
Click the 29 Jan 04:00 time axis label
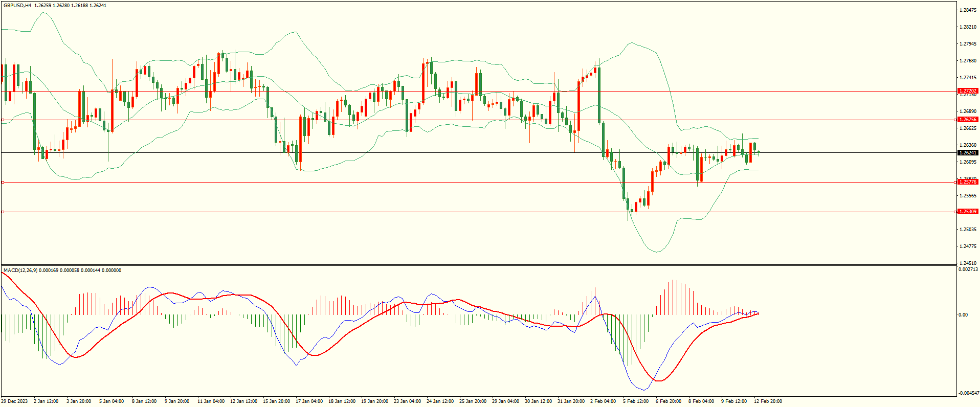point(505,401)
